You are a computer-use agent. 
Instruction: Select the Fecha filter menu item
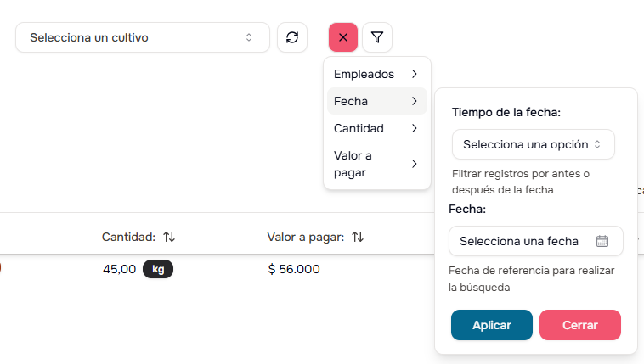click(351, 101)
